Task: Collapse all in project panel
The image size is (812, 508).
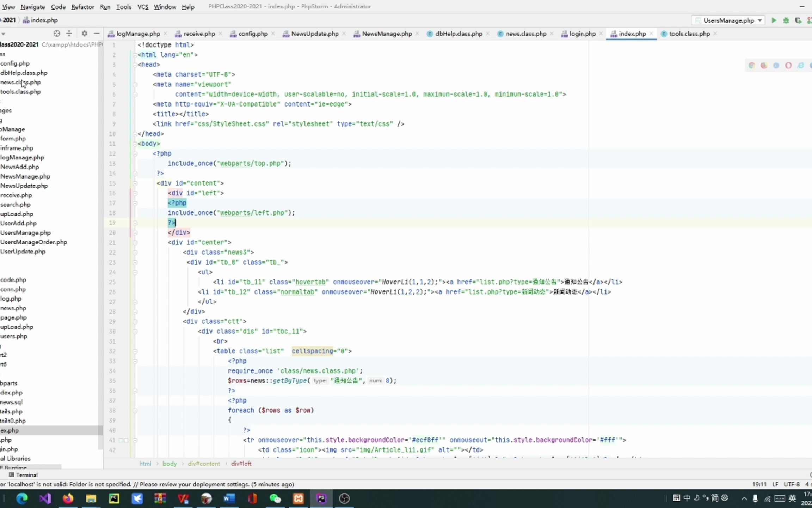Action: click(x=69, y=34)
